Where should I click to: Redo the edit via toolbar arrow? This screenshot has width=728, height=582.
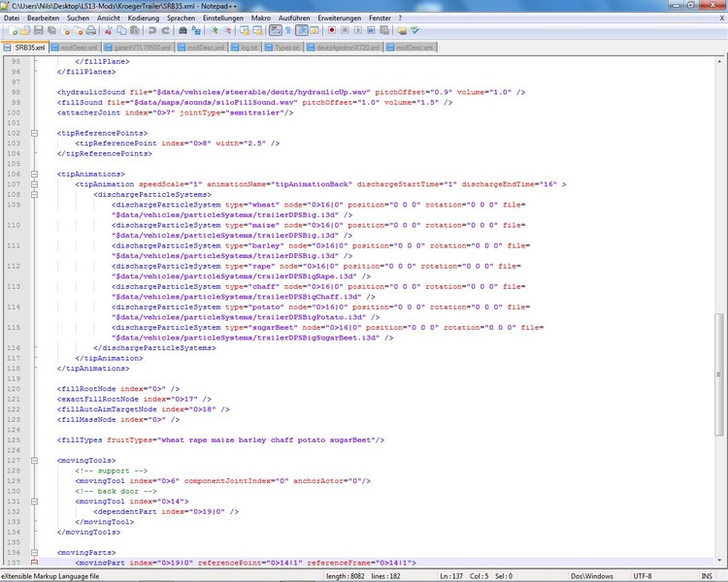tap(165, 31)
